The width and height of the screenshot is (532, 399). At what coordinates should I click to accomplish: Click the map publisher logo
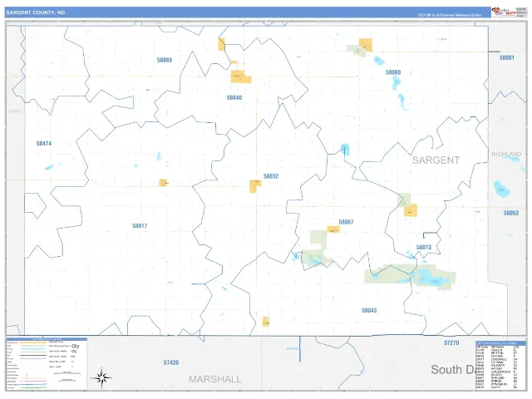pos(504,12)
